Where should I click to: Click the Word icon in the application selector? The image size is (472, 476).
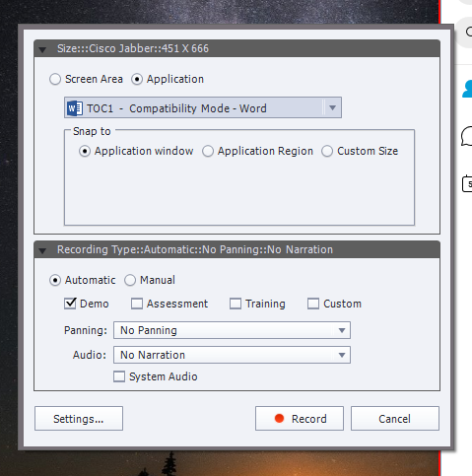[75, 108]
